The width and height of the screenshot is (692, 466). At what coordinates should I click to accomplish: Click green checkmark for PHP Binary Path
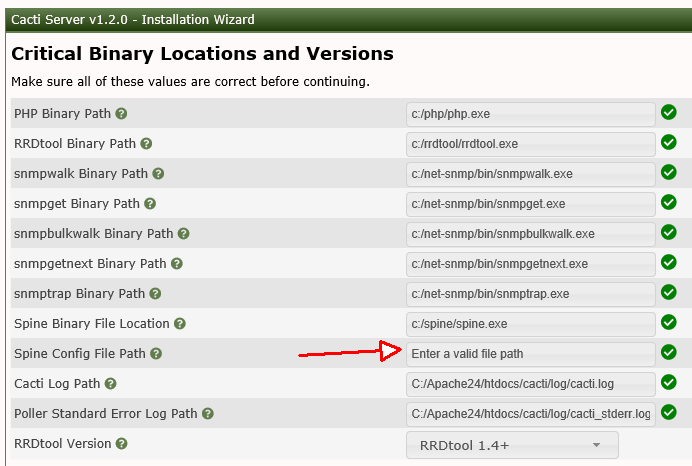tap(669, 113)
